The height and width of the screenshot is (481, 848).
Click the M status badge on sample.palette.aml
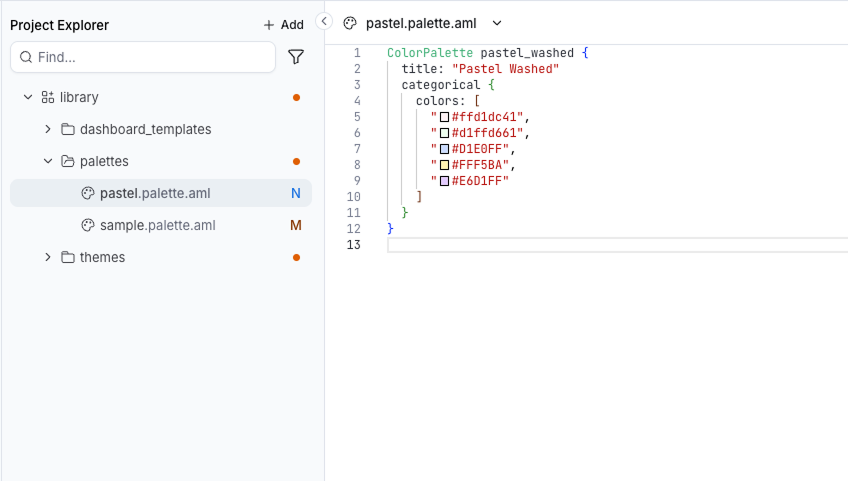[x=296, y=225]
